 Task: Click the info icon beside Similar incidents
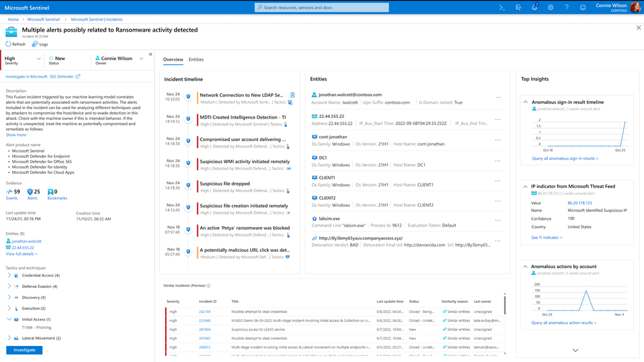(x=209, y=285)
